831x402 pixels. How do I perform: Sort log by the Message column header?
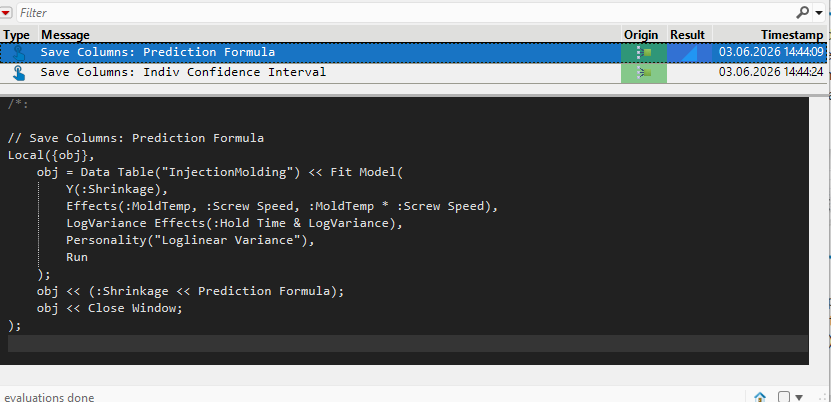coord(65,35)
